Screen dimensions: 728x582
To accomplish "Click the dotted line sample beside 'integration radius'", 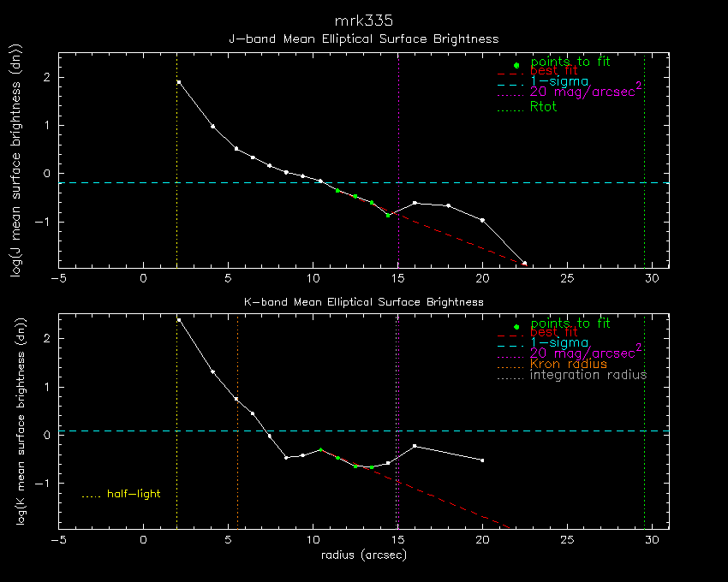I will 510,376.
